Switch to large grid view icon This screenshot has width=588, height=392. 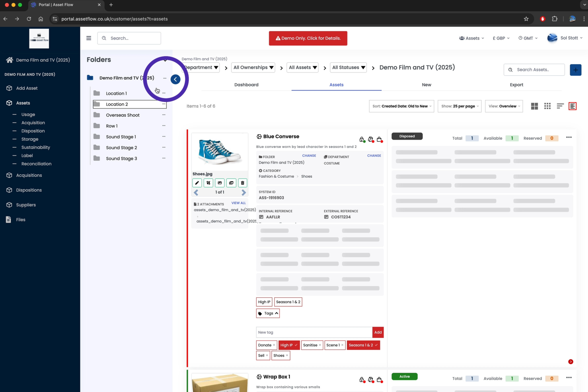(534, 106)
